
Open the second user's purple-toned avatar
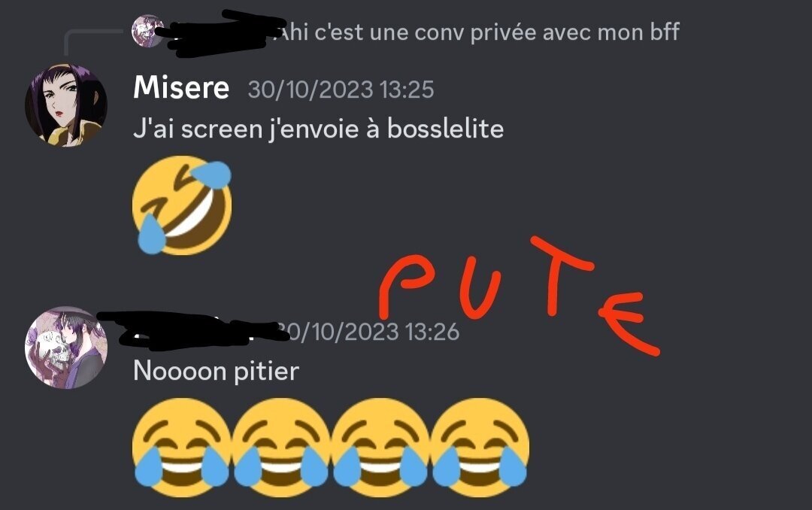(x=65, y=348)
